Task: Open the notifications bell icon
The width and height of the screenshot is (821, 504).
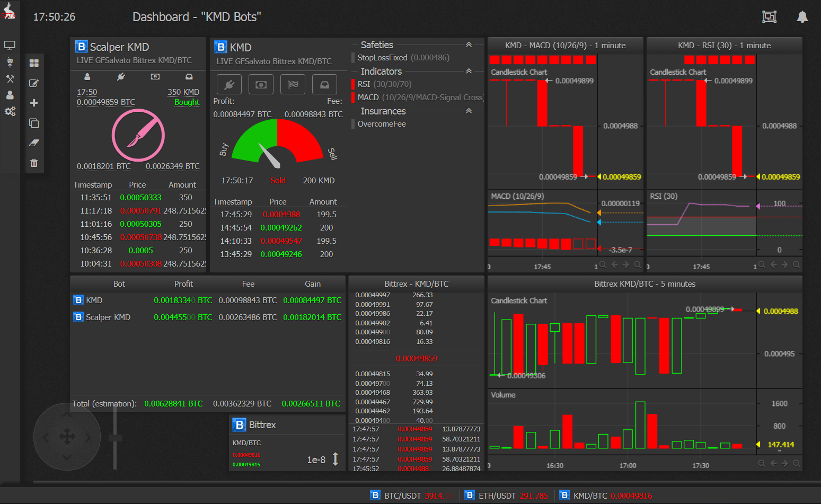Action: click(802, 17)
